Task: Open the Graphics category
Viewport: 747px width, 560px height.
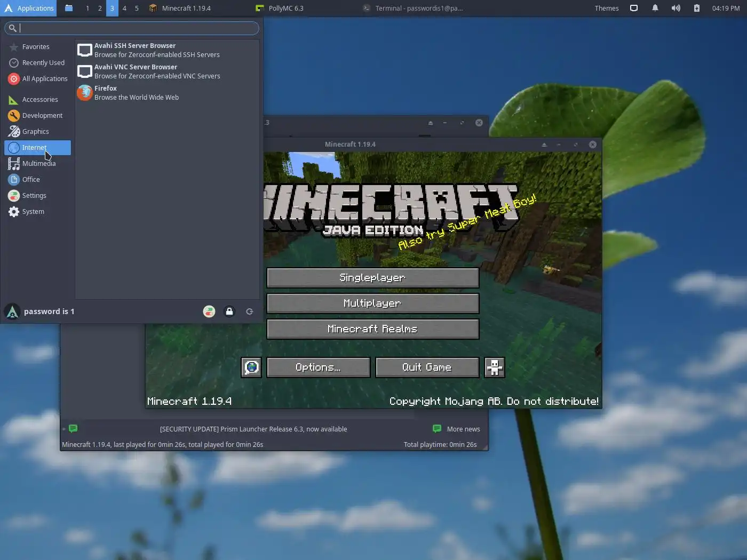Action: coord(37,132)
